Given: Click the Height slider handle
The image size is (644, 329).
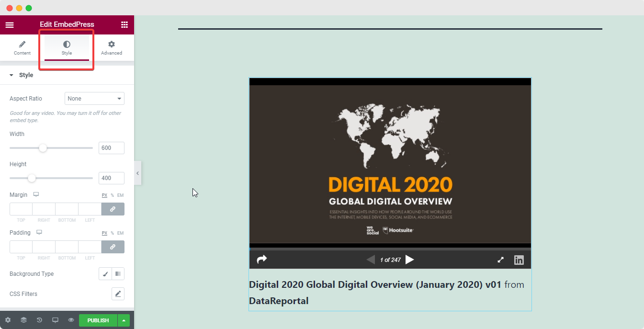Looking at the screenshot, I should [x=32, y=178].
